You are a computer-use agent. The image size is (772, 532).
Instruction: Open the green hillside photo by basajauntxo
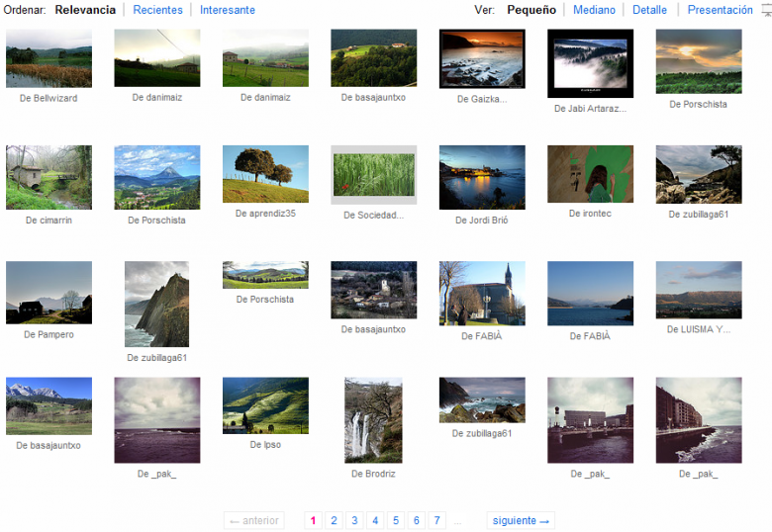[x=374, y=58]
